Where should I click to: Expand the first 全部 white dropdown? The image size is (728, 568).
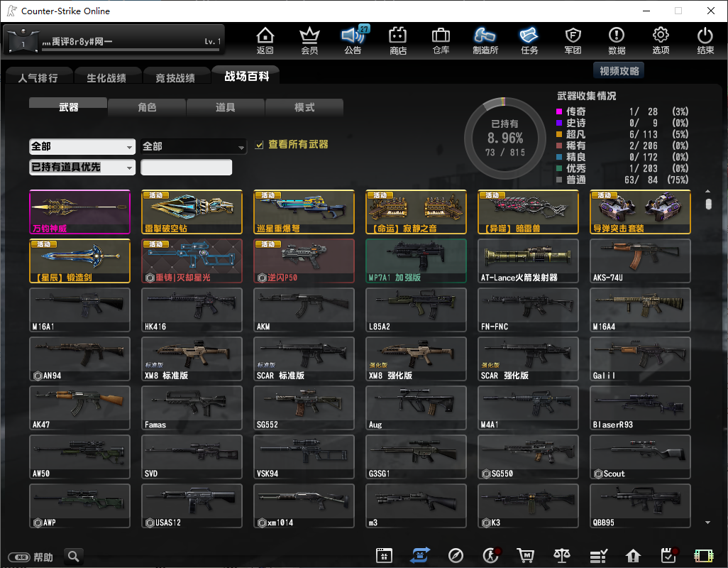pyautogui.click(x=82, y=147)
